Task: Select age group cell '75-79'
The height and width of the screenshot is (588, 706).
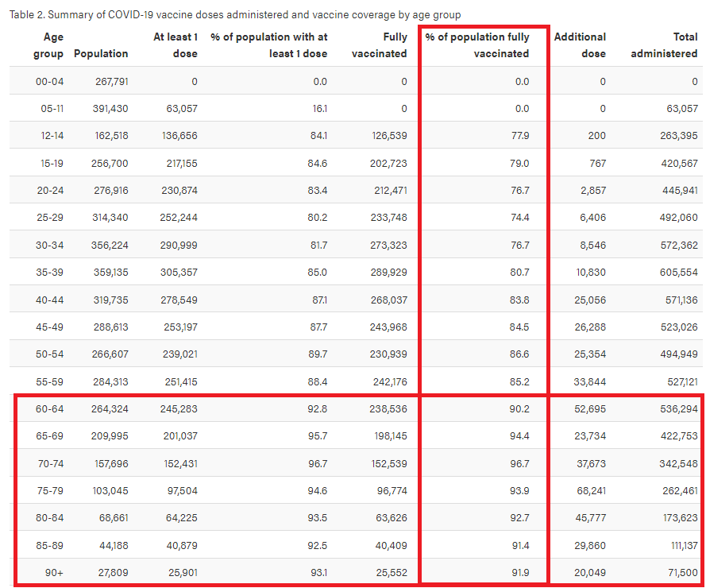Action: (50, 491)
